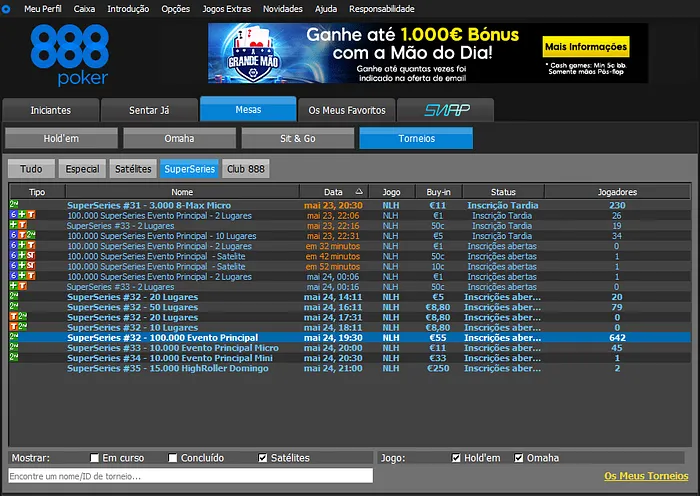Tick the 'Em curso' checkbox
Viewport: 700px width, 496px height.
coord(94,458)
